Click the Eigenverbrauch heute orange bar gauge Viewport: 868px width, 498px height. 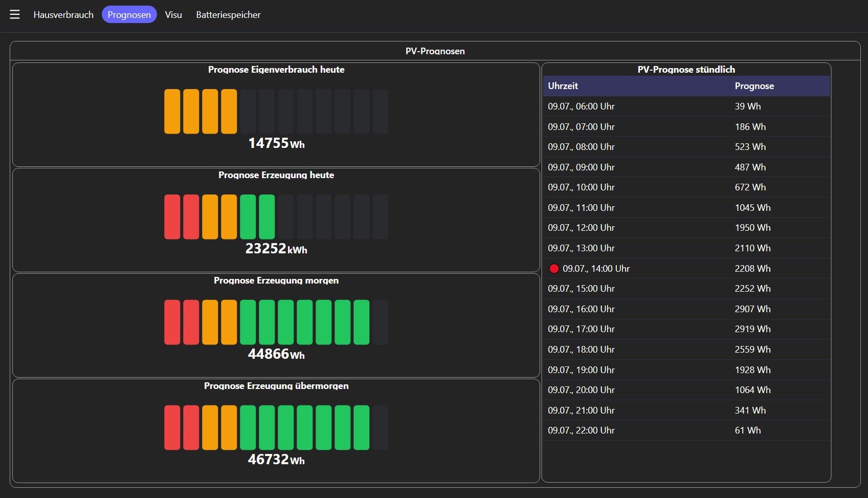point(276,112)
